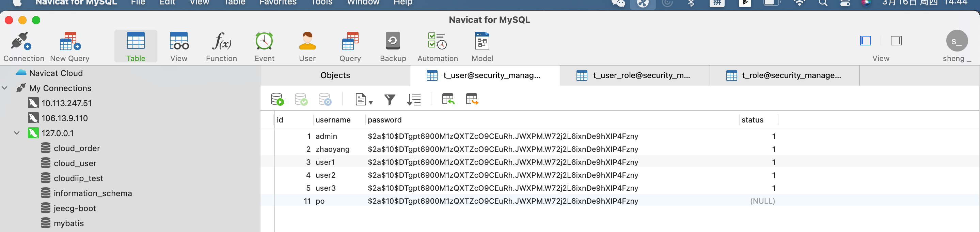Toggle the left sidebar pane view
980x232 pixels.
(865, 41)
